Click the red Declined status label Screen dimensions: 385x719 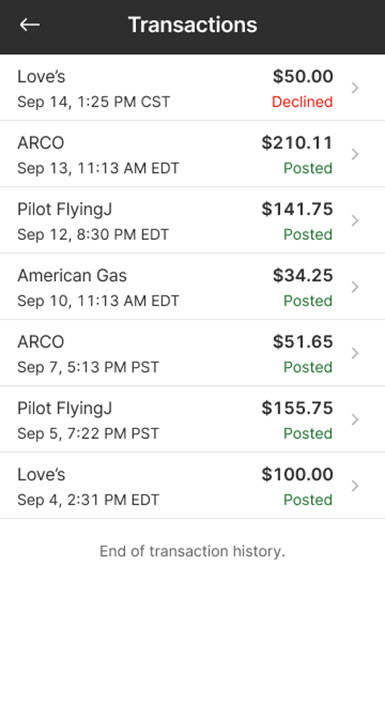(x=302, y=102)
